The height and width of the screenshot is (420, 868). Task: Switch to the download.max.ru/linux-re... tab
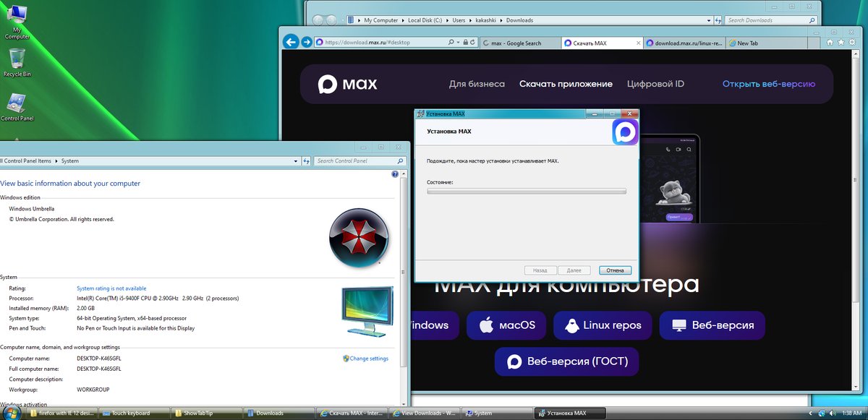683,43
